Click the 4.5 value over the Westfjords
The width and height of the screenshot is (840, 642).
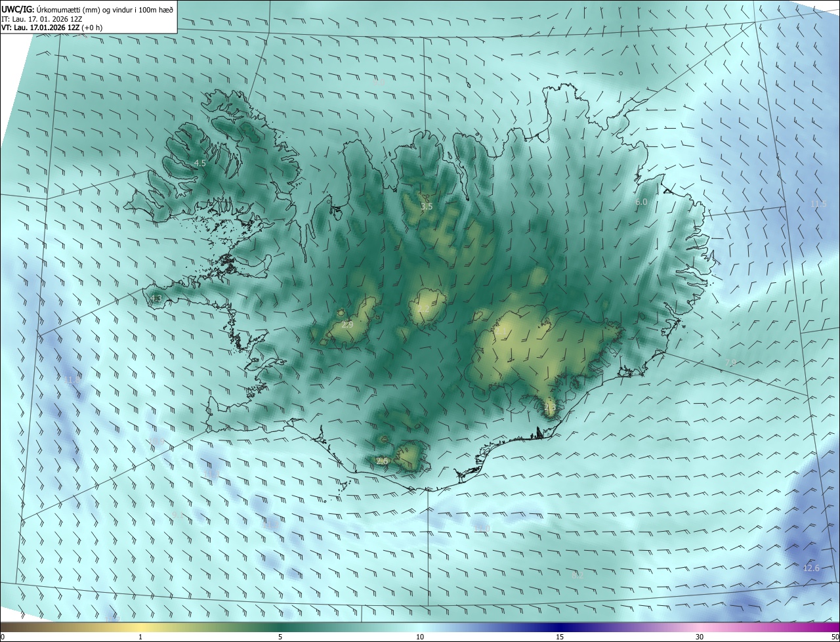200,163
